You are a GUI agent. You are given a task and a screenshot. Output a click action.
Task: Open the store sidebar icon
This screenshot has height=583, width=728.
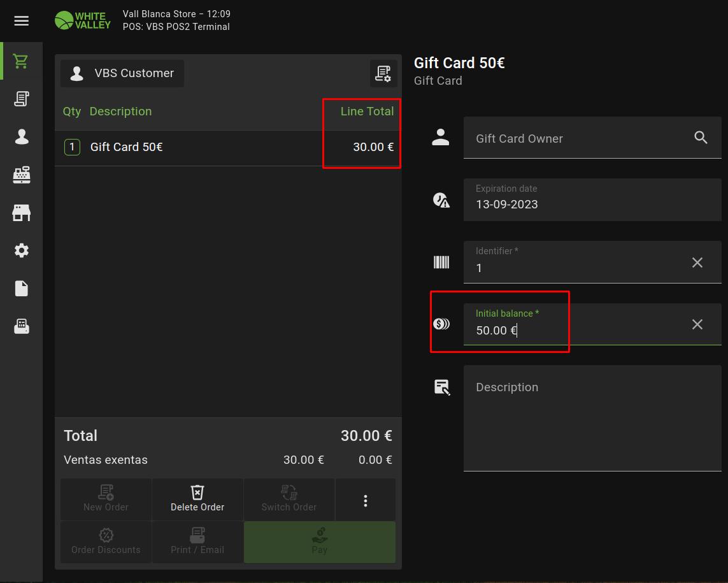point(21,213)
